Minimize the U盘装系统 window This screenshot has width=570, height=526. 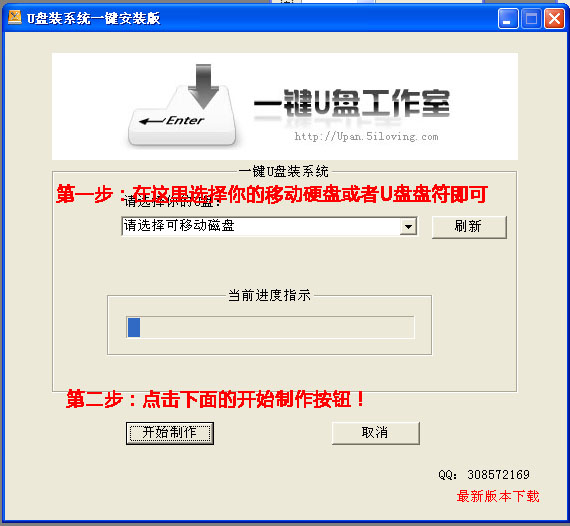[x=508, y=18]
